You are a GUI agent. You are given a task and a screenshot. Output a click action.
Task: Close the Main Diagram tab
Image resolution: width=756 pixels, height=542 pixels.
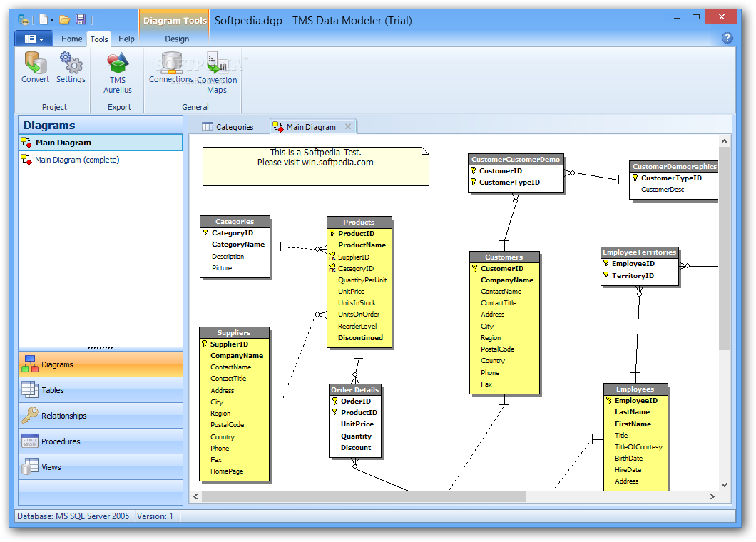coord(348,126)
